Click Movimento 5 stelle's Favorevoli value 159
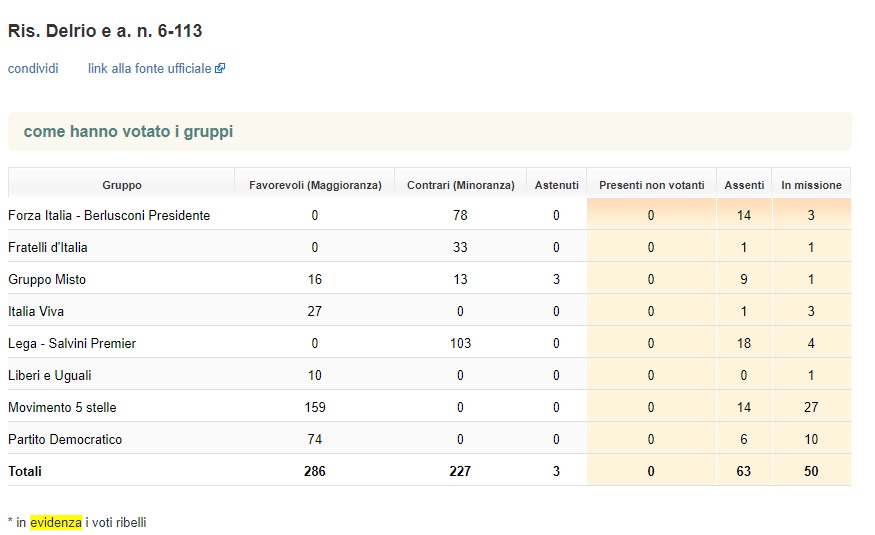Image resolution: width=875 pixels, height=535 pixels. click(x=315, y=407)
